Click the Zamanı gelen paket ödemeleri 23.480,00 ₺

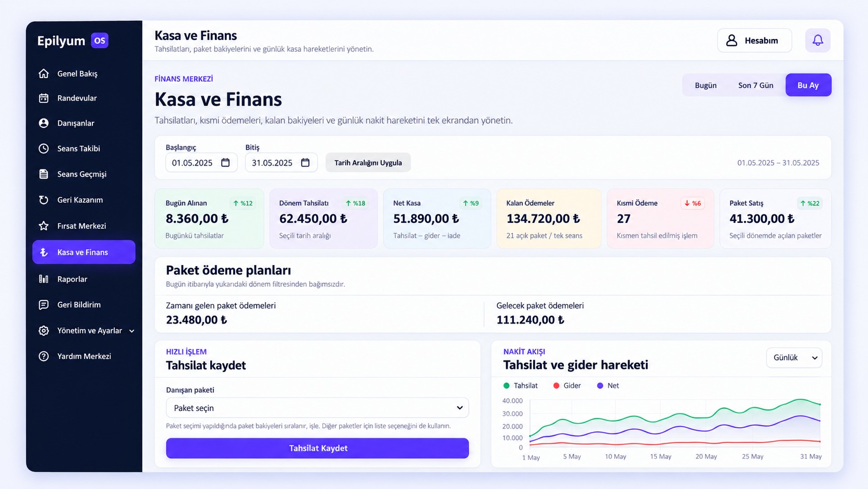(196, 320)
